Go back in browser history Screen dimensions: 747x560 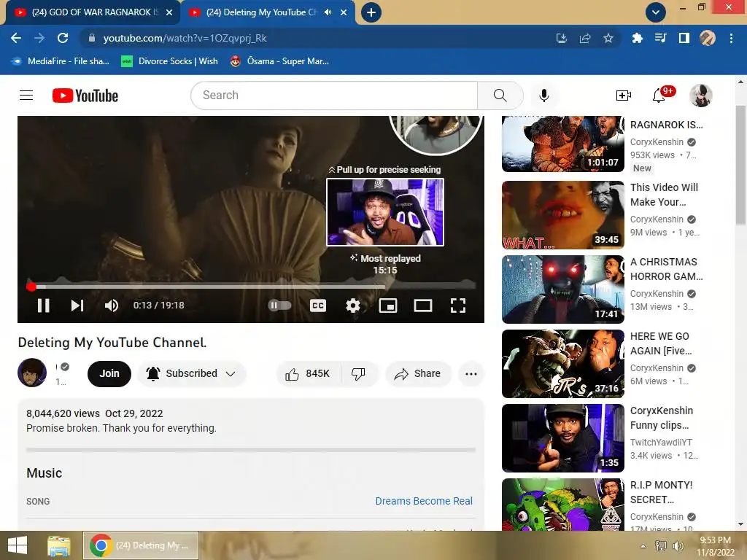16,38
